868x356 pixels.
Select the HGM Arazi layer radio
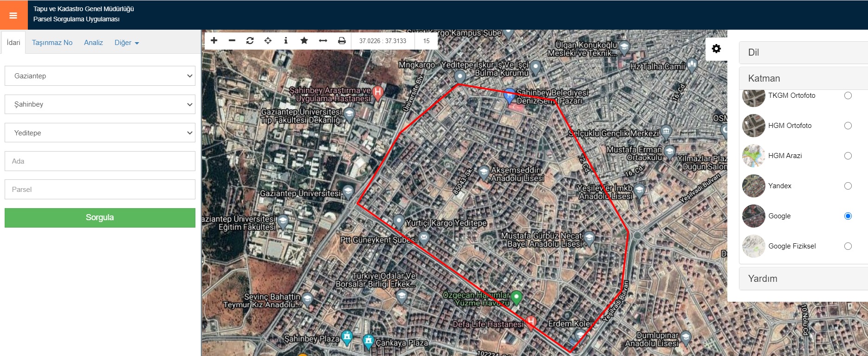pos(848,156)
